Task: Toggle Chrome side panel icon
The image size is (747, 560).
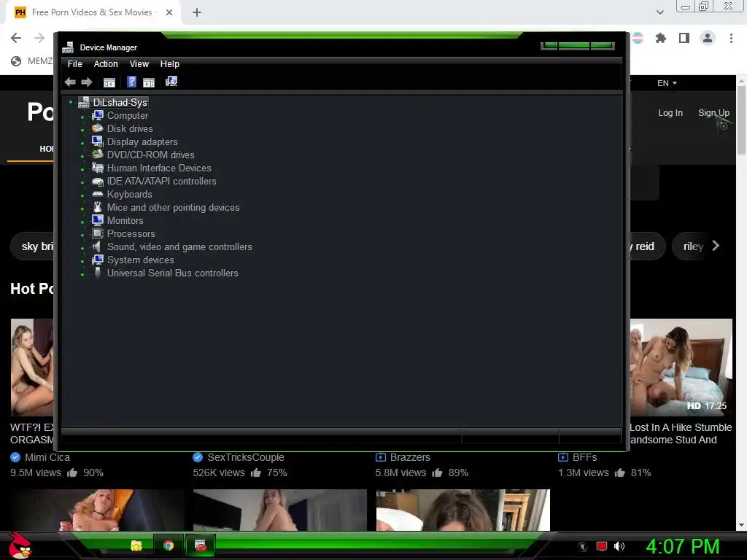Action: coord(684,38)
